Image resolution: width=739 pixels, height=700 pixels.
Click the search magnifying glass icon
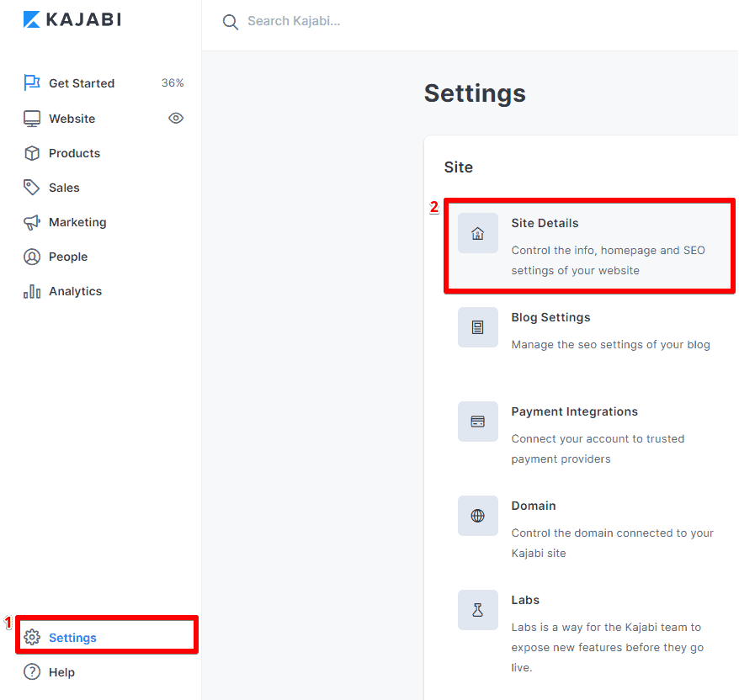click(x=230, y=22)
